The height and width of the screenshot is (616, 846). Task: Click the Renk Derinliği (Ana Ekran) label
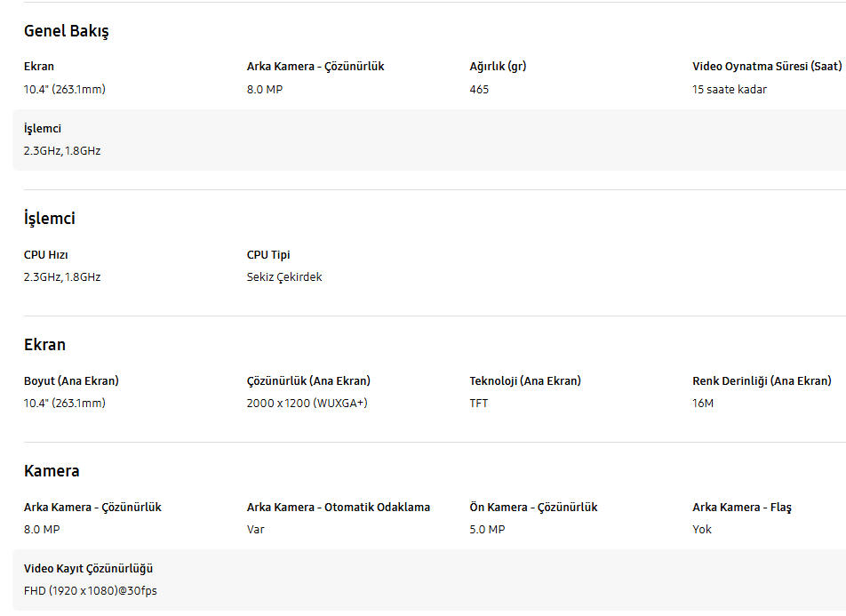[762, 381]
